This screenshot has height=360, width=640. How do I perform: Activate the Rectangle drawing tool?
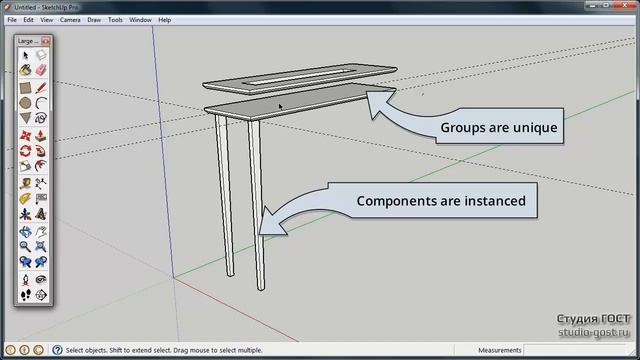[25, 88]
